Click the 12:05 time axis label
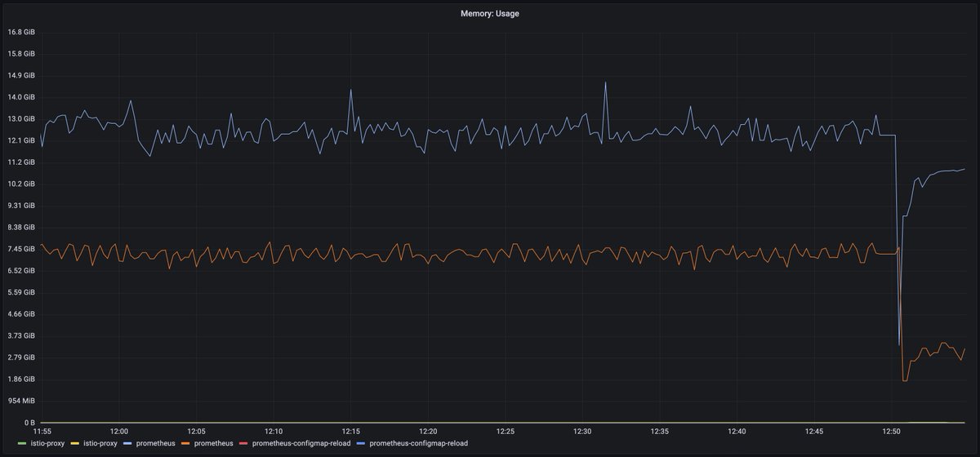 (x=197, y=431)
